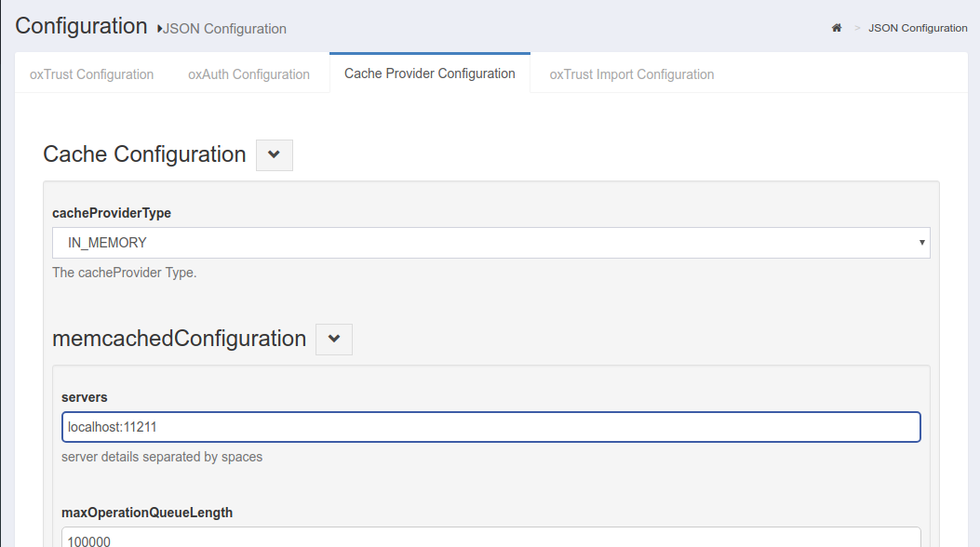Collapse the memcachedConfiguration section using its chevron
This screenshot has height=547, width=980.
pos(334,340)
